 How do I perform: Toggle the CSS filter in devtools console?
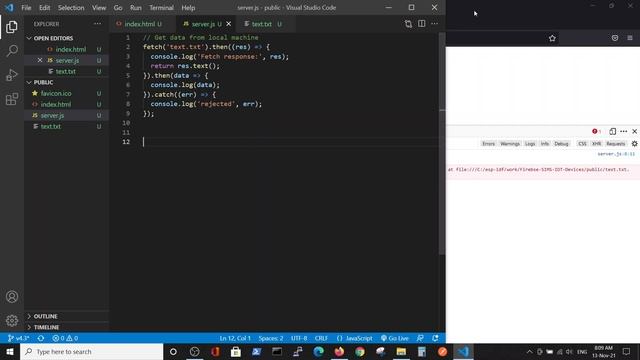(582, 144)
